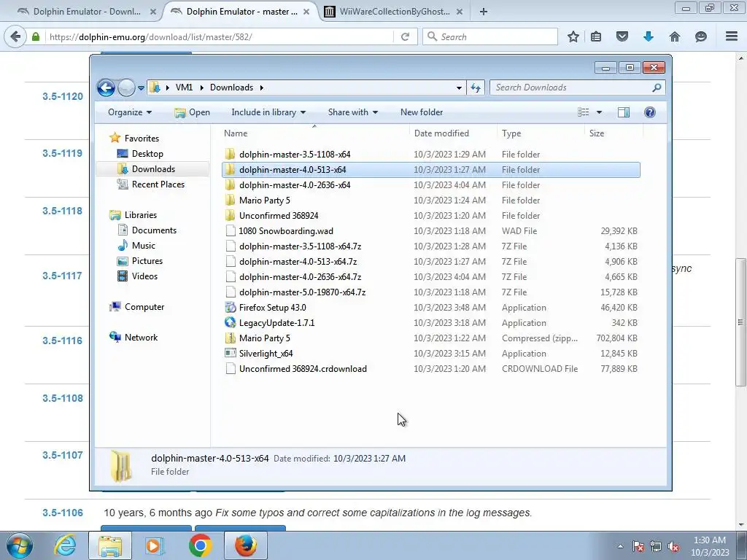Screen dimensions: 747x560
Task: Click in the Search Downloads field
Action: pyautogui.click(x=577, y=87)
